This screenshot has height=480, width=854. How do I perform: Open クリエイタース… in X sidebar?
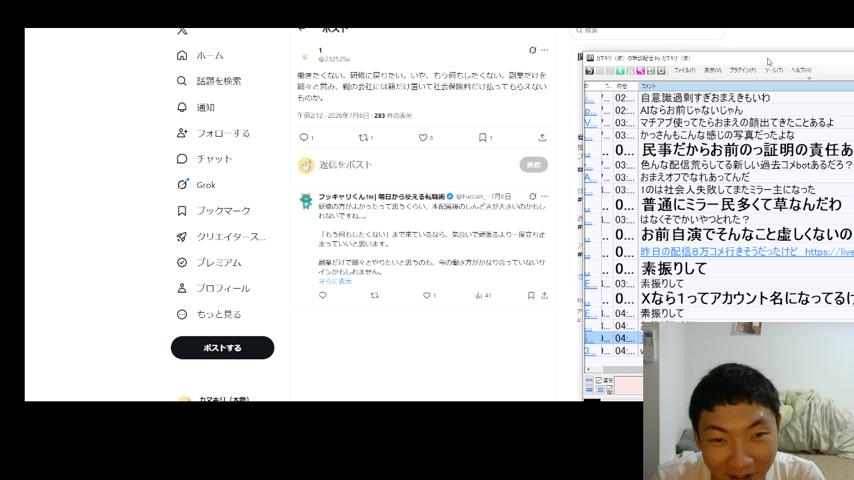221,236
